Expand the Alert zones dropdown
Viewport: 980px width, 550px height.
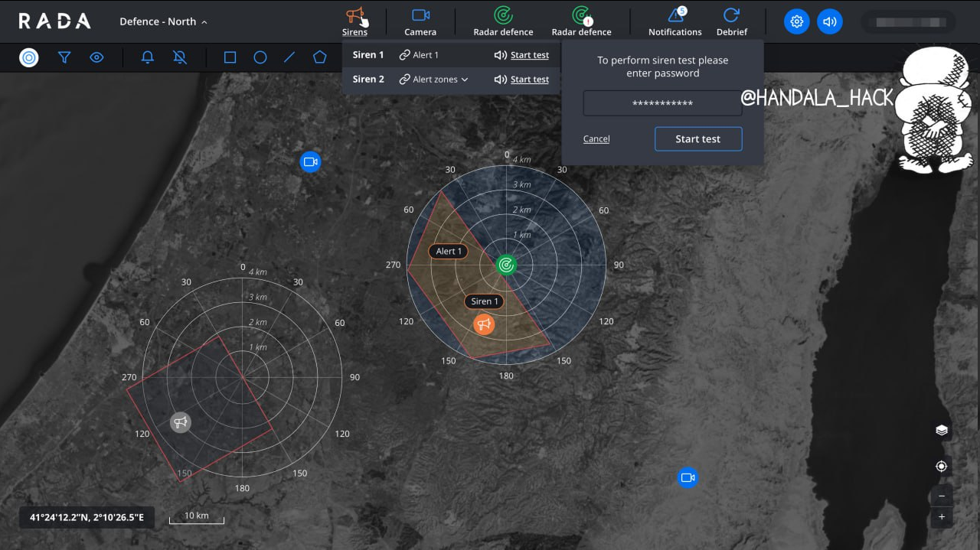tap(434, 80)
